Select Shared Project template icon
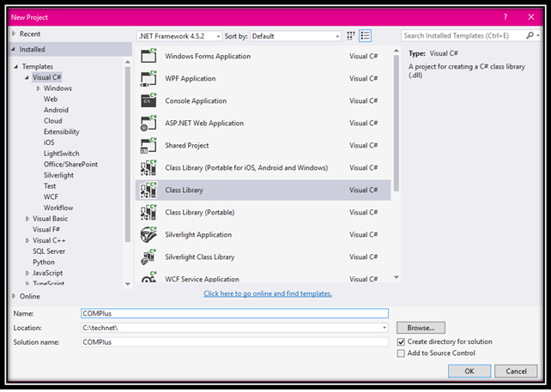Screen dimensions: 551x392 click(148, 145)
